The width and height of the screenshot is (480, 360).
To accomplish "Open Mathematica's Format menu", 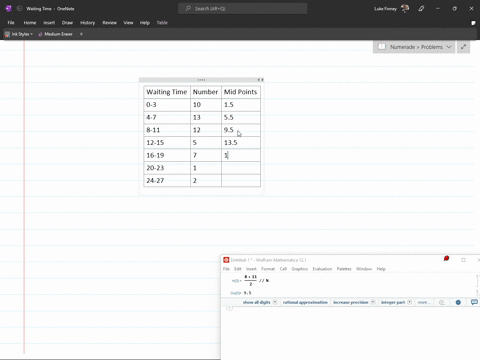I will point(268,269).
